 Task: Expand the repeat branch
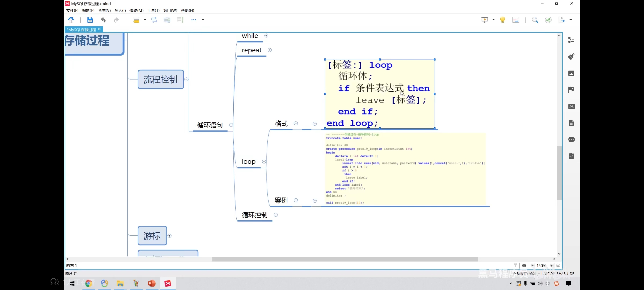click(270, 50)
